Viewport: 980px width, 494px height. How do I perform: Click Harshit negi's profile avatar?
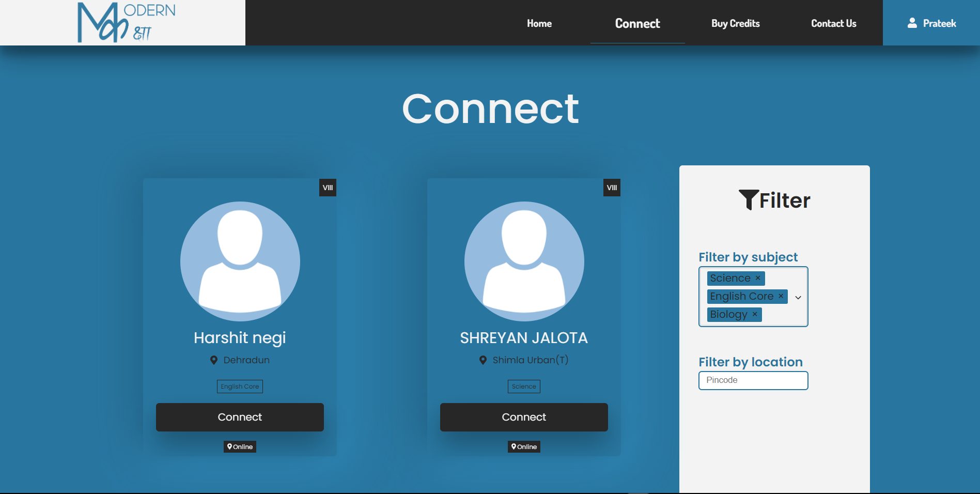240,261
